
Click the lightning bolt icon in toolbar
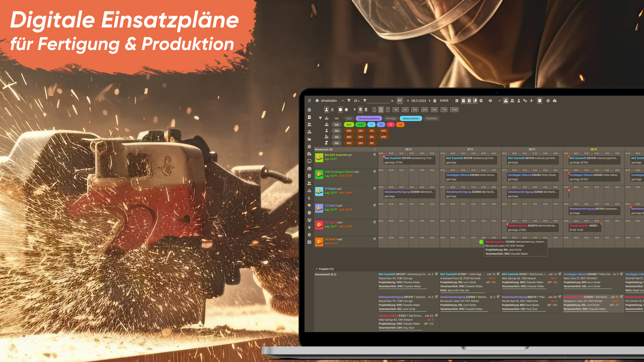(x=532, y=101)
